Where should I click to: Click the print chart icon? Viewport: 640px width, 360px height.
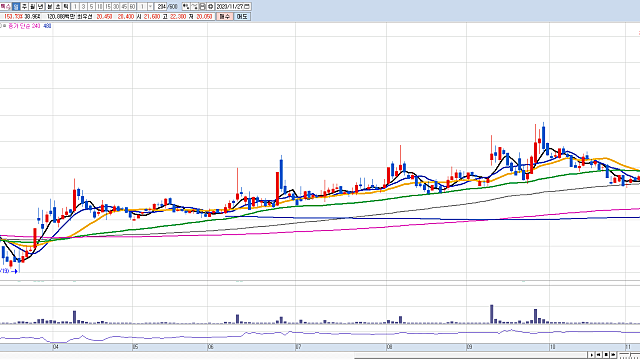202,7
